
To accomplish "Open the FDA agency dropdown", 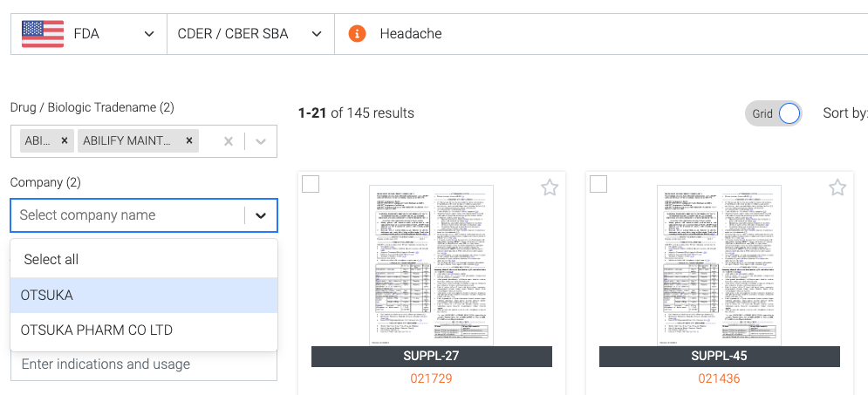I will [x=89, y=34].
